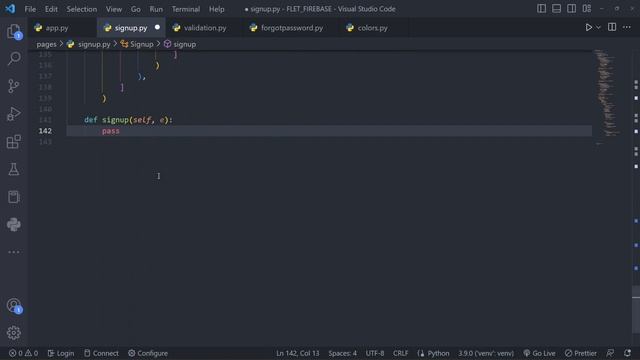Click Prettier status item
The image size is (640, 360).
click(x=581, y=353)
